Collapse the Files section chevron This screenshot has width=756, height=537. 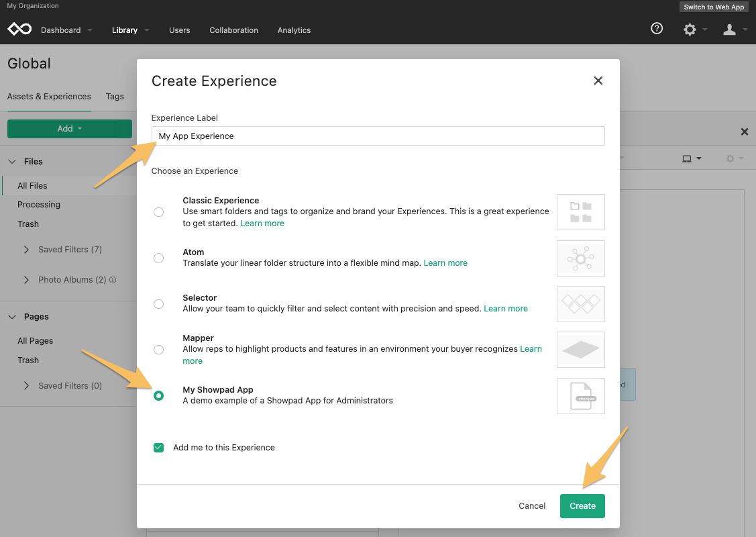(x=12, y=162)
